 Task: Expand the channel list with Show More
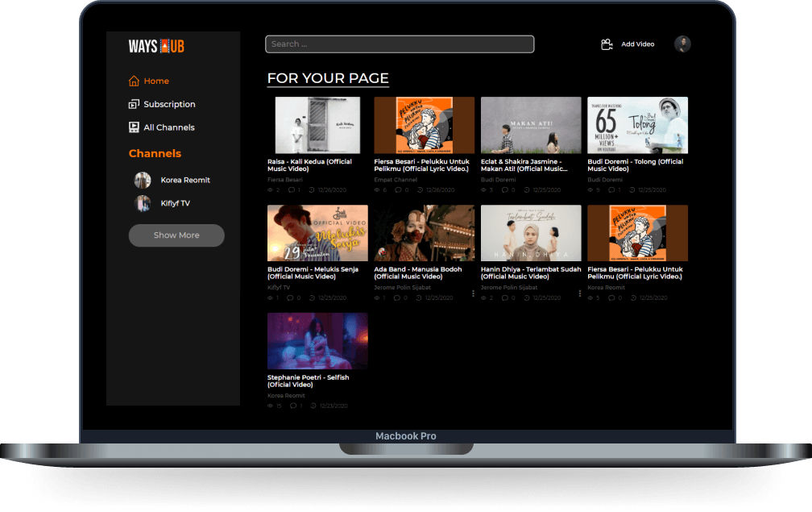click(x=176, y=235)
